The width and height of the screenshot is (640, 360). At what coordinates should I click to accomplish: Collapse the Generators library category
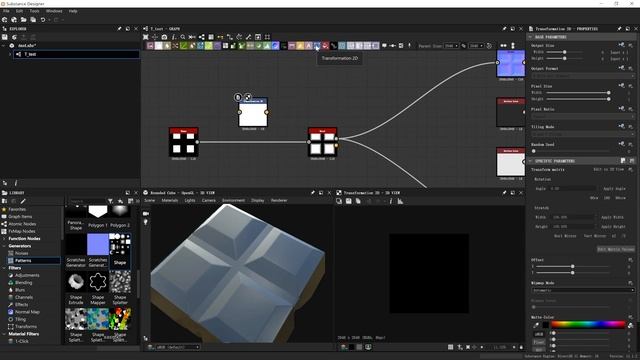point(4,246)
